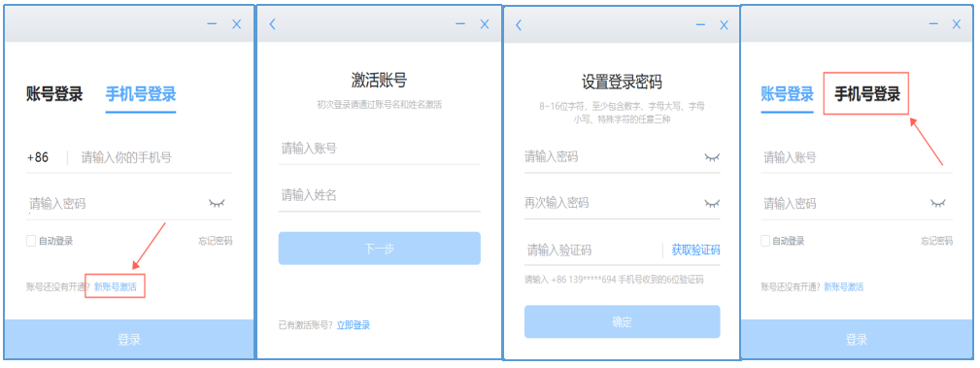This screenshot has width=980, height=368.
Task: Click the 下一步 button
Action: (x=380, y=249)
